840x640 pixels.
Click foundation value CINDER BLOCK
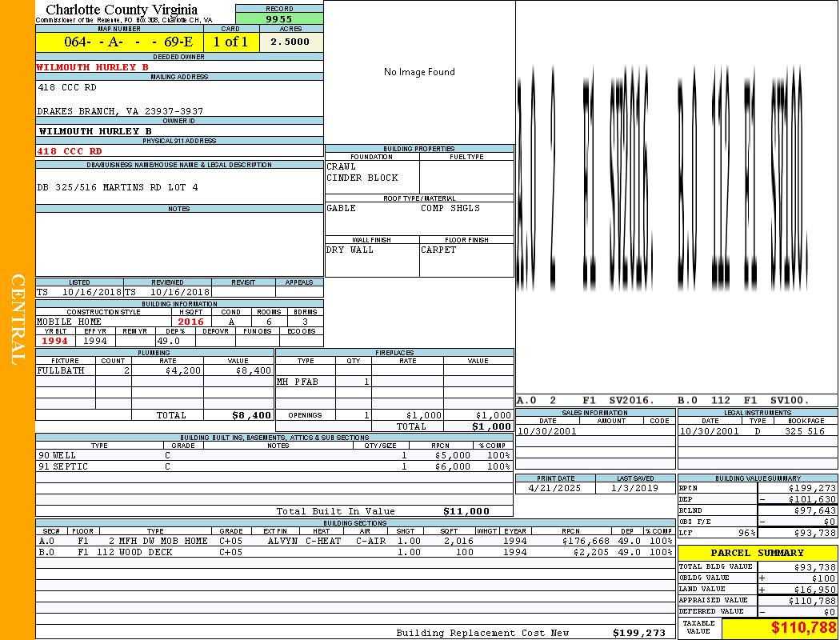(x=362, y=178)
